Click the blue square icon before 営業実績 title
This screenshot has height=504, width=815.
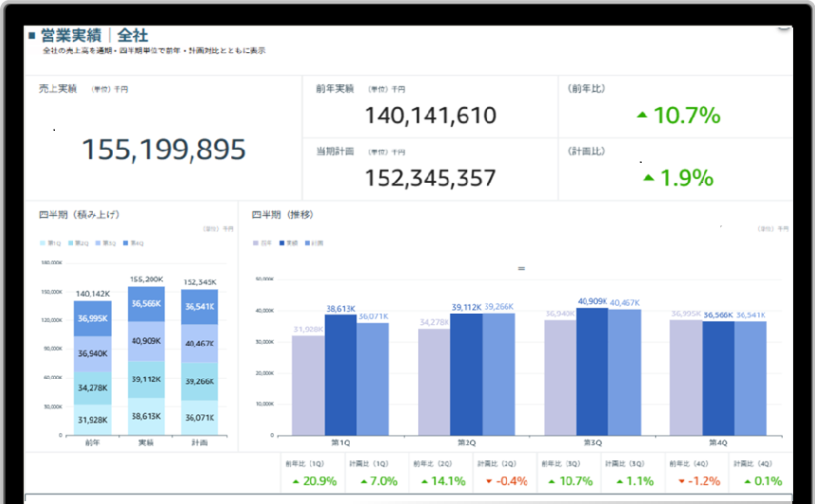[32, 35]
